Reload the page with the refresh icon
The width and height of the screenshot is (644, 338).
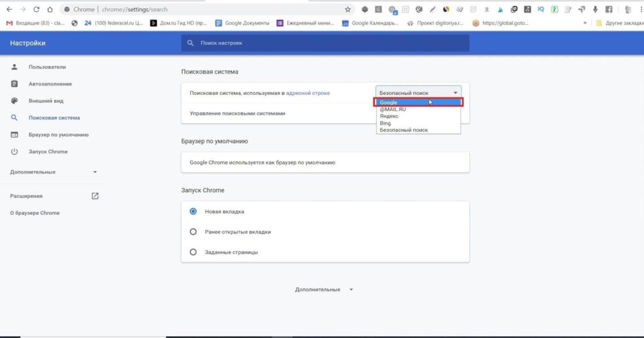click(x=36, y=9)
